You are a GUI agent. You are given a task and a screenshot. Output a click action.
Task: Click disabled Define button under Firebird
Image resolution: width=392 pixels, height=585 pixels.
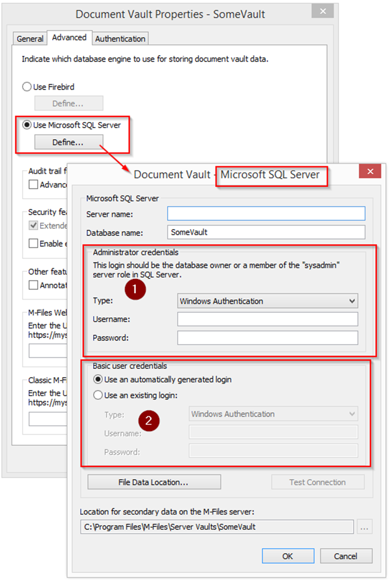68,103
